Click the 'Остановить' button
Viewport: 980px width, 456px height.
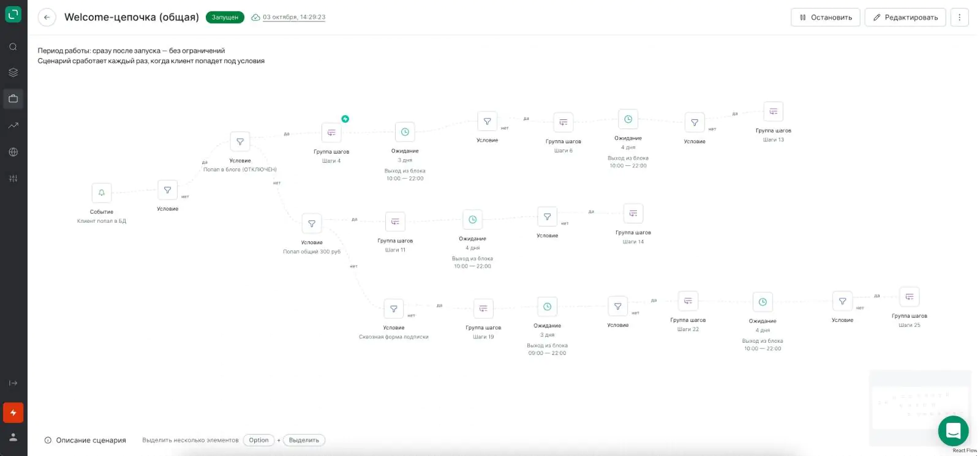pos(826,17)
